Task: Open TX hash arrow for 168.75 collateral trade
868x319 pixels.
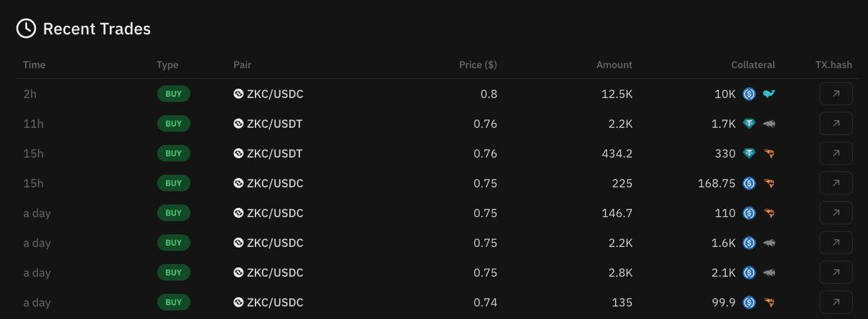Action: (x=835, y=183)
